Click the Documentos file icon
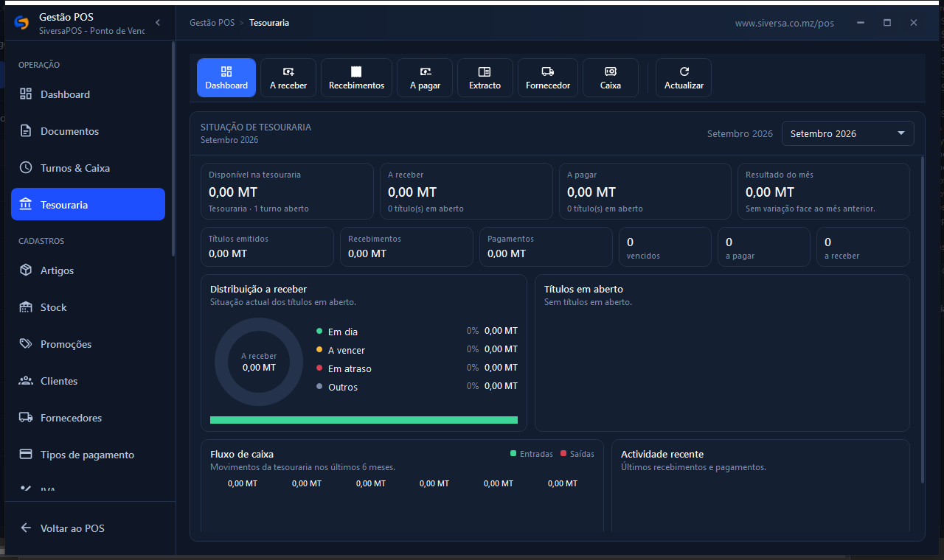The height and width of the screenshot is (560, 944). [26, 131]
